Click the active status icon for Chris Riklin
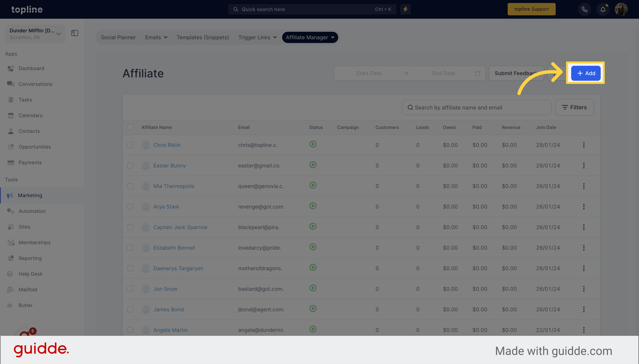Viewport: 639px width, 364px height. coord(313,144)
